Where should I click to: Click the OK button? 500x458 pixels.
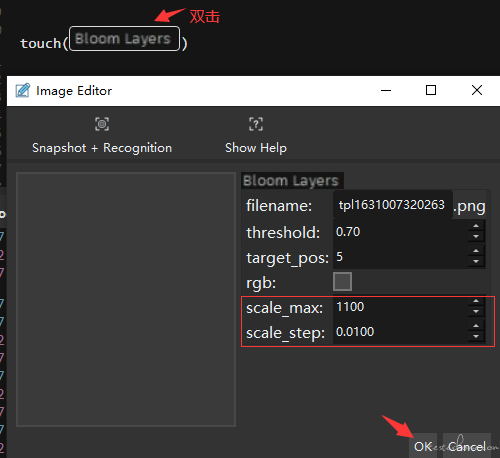423,446
